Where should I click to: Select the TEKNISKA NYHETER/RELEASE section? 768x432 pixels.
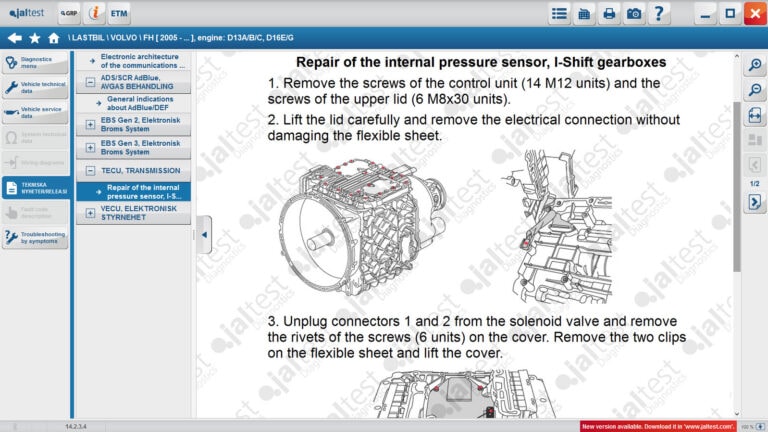[35, 188]
